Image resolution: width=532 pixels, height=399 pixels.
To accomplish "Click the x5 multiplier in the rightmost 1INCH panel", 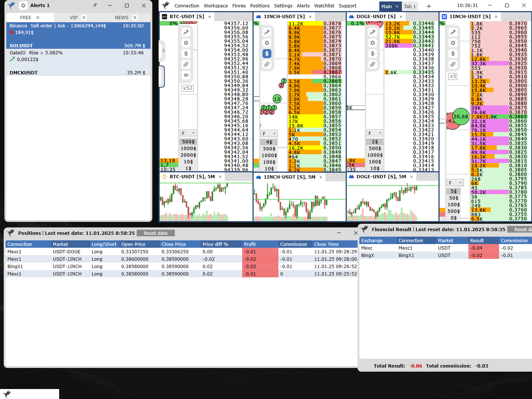I will (453, 76).
